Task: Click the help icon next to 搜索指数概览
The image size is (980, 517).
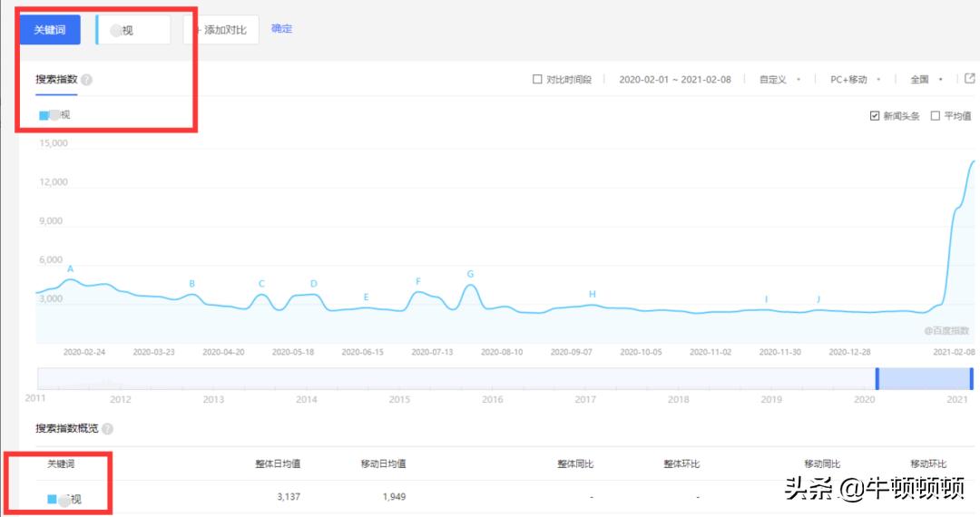Action: click(107, 429)
